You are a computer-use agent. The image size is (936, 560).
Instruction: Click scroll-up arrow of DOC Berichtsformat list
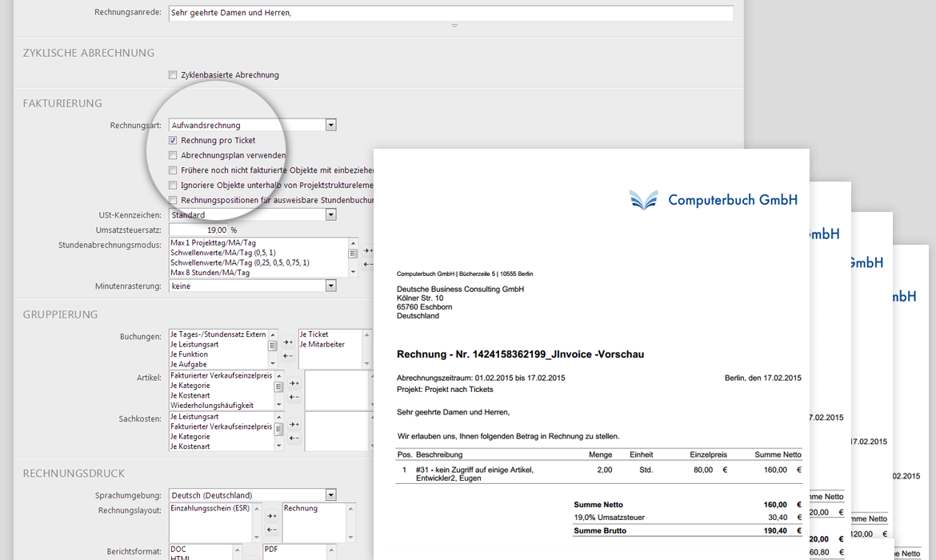pyautogui.click(x=237, y=550)
